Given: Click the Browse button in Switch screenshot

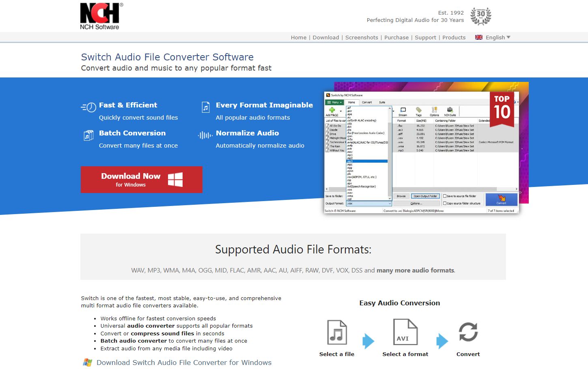Looking at the screenshot, I should pos(401,196).
